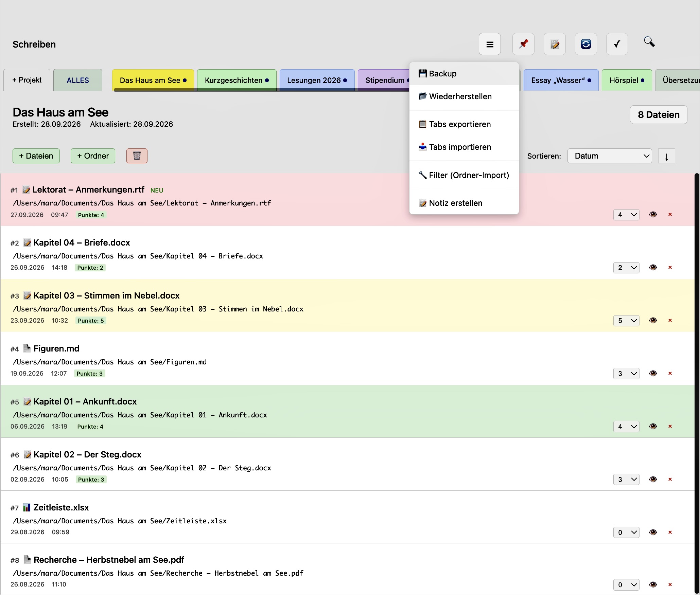Toggle eye icon for Kapitel 01 – Ankunft.docx
Viewport: 700px width, 595px height.
point(653,426)
